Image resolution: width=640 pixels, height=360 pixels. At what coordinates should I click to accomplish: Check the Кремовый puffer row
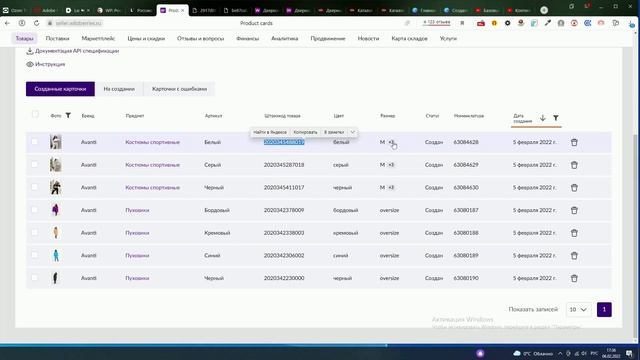click(x=34, y=232)
